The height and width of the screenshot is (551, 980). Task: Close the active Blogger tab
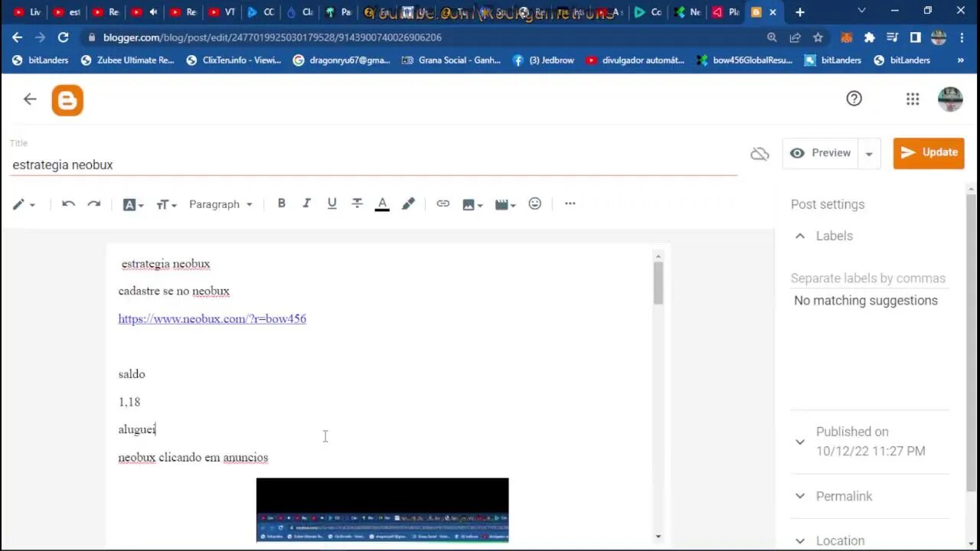coord(773,12)
